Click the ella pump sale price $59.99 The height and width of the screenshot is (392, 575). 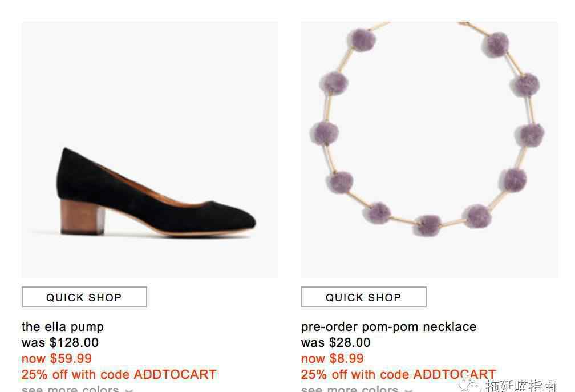coord(56,358)
